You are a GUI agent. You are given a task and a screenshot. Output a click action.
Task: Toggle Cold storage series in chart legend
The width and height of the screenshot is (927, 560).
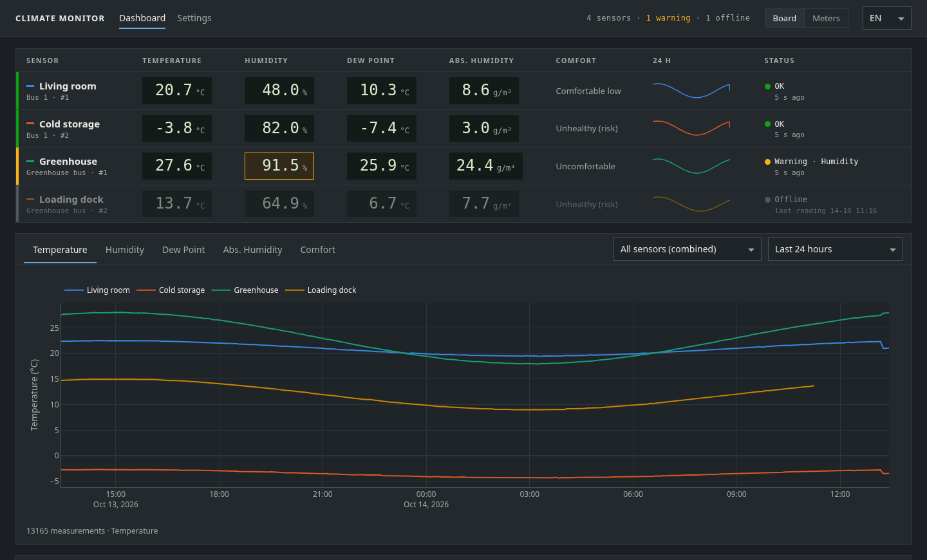point(171,290)
